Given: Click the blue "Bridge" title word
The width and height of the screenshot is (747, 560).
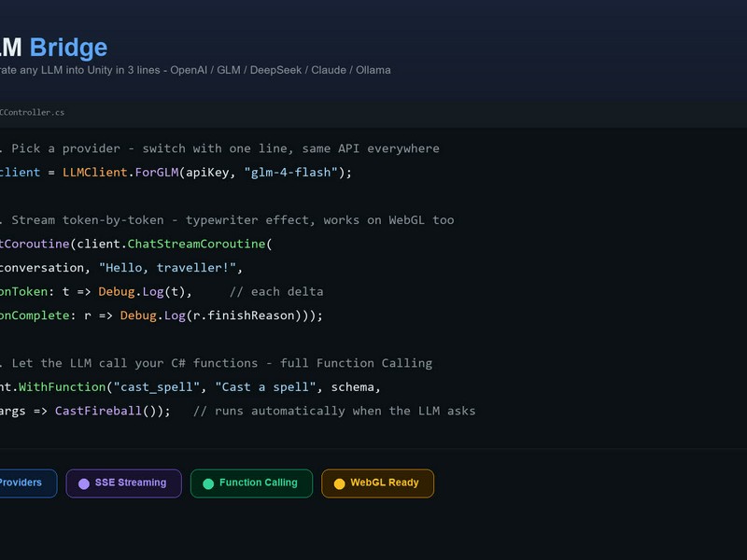Looking at the screenshot, I should click(68, 48).
